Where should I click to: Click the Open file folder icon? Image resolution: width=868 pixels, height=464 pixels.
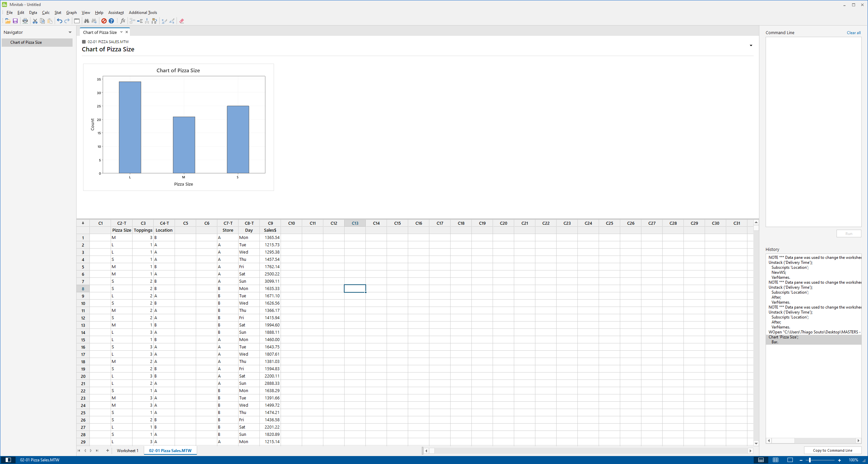click(7, 21)
